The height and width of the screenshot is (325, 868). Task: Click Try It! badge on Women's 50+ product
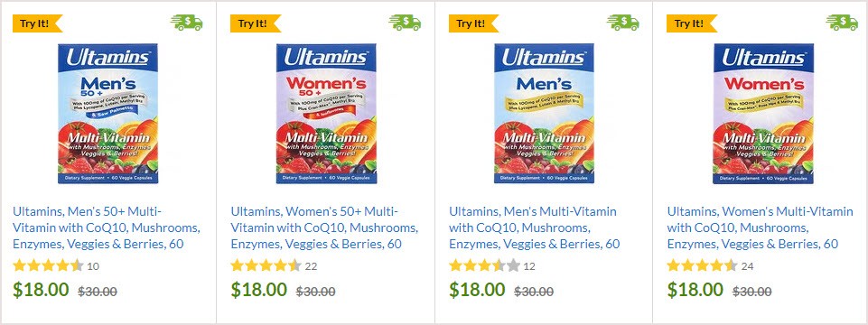pos(256,23)
